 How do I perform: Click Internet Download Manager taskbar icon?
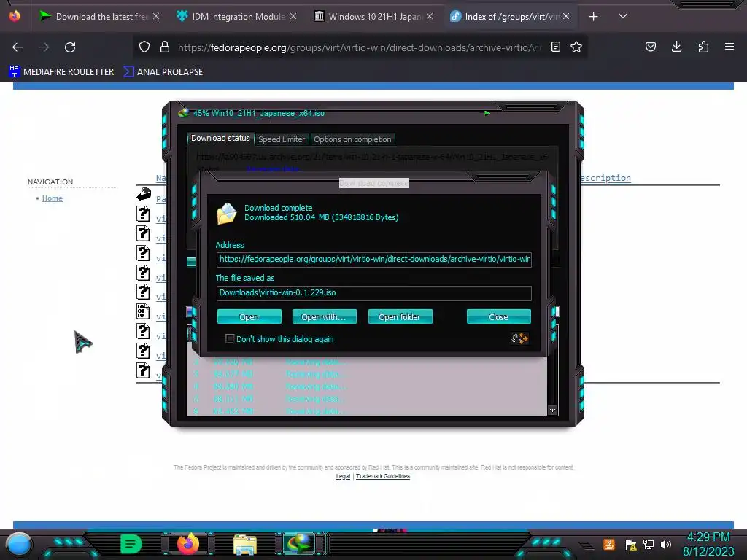pyautogui.click(x=299, y=544)
